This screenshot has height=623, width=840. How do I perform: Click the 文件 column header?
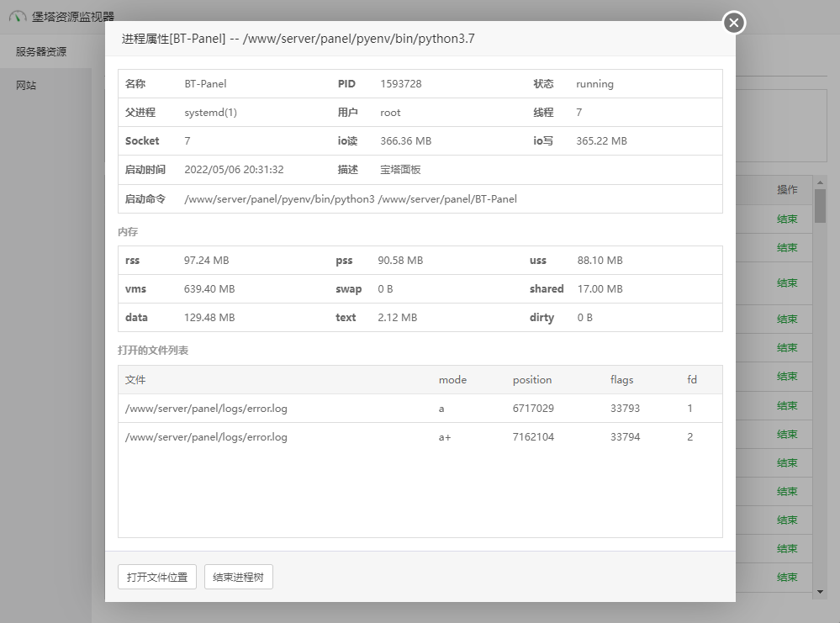(135, 380)
